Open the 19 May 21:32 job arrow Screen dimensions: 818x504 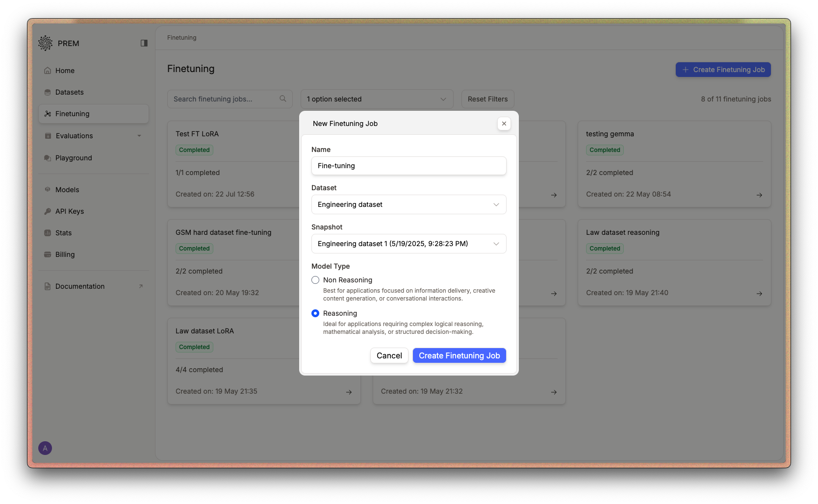pos(554,392)
